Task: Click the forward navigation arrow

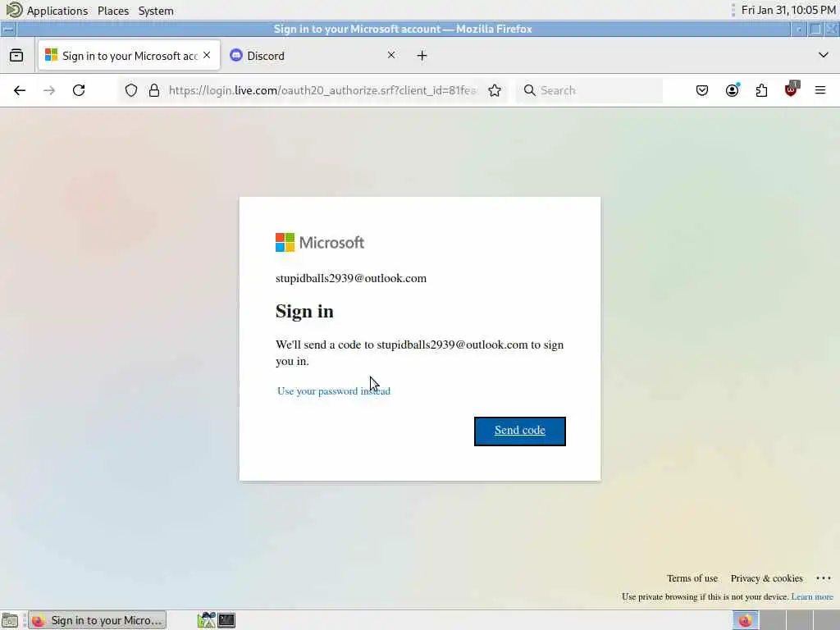Action: tap(49, 90)
